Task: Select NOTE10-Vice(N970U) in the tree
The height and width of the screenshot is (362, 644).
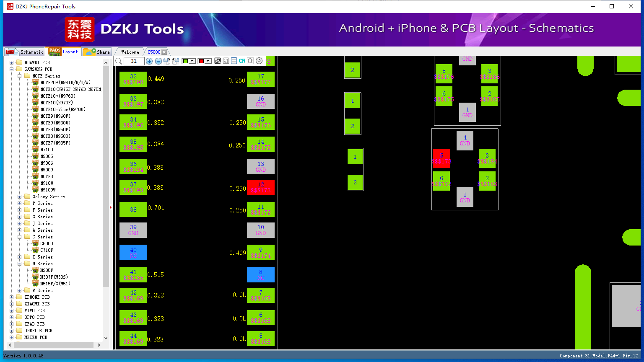Action: pyautogui.click(x=63, y=109)
